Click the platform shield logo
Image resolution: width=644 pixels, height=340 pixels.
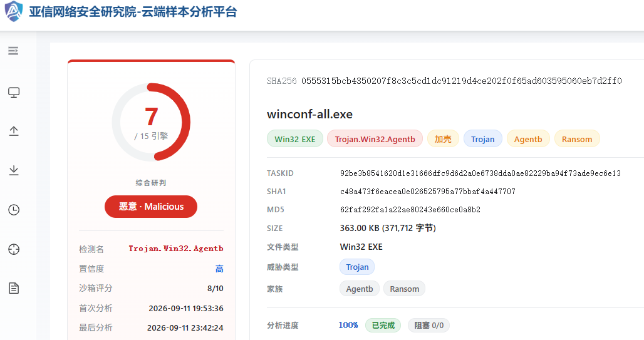(x=14, y=11)
